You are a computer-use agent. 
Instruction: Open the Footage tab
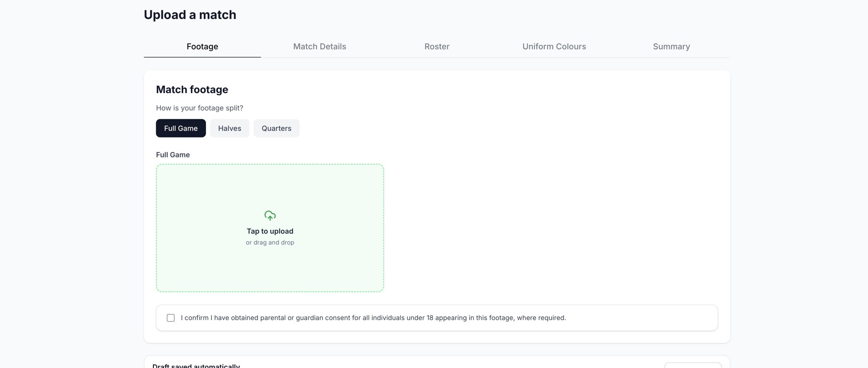point(203,46)
